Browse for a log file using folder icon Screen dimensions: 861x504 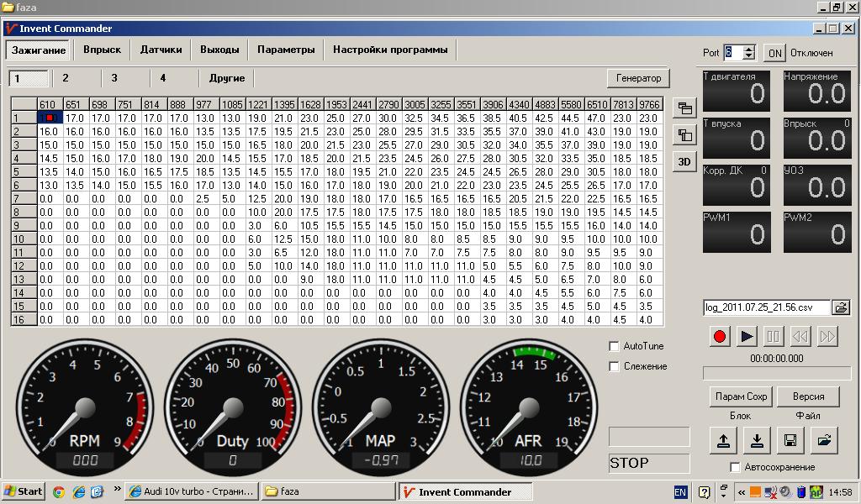841,307
